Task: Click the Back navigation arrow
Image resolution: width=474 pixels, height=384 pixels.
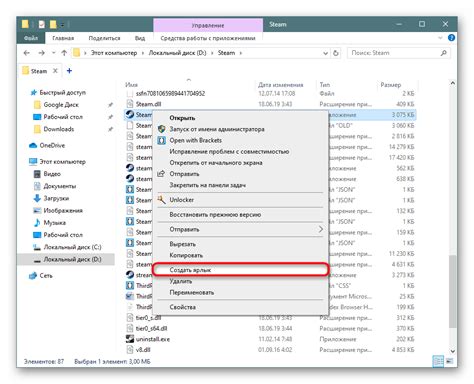Action: 27,53
